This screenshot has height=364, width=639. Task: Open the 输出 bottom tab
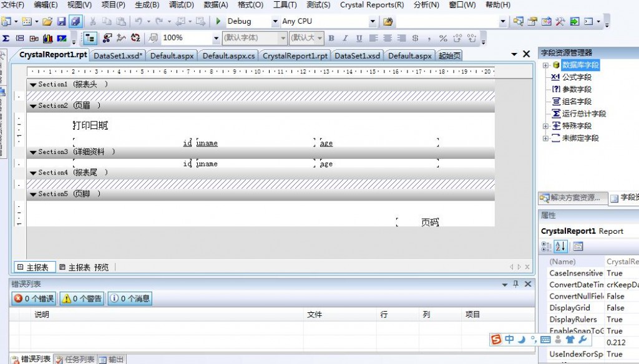pos(112,359)
